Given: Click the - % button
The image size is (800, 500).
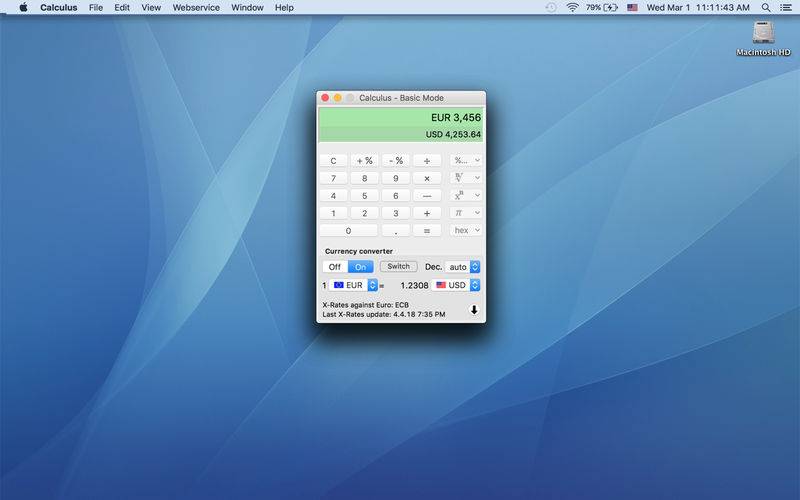Looking at the screenshot, I should 396,161.
